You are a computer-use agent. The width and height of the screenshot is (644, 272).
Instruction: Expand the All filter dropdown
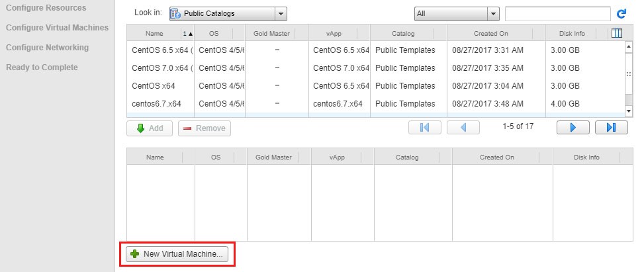[x=492, y=14]
